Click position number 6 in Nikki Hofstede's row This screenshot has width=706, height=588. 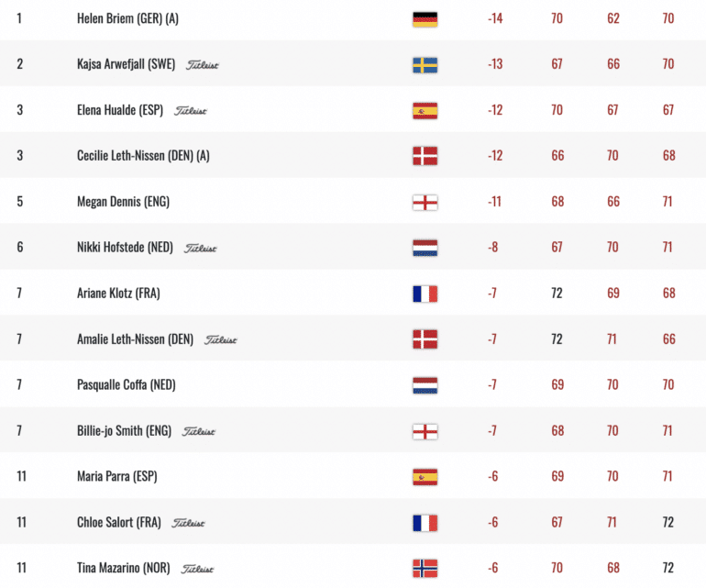20,247
